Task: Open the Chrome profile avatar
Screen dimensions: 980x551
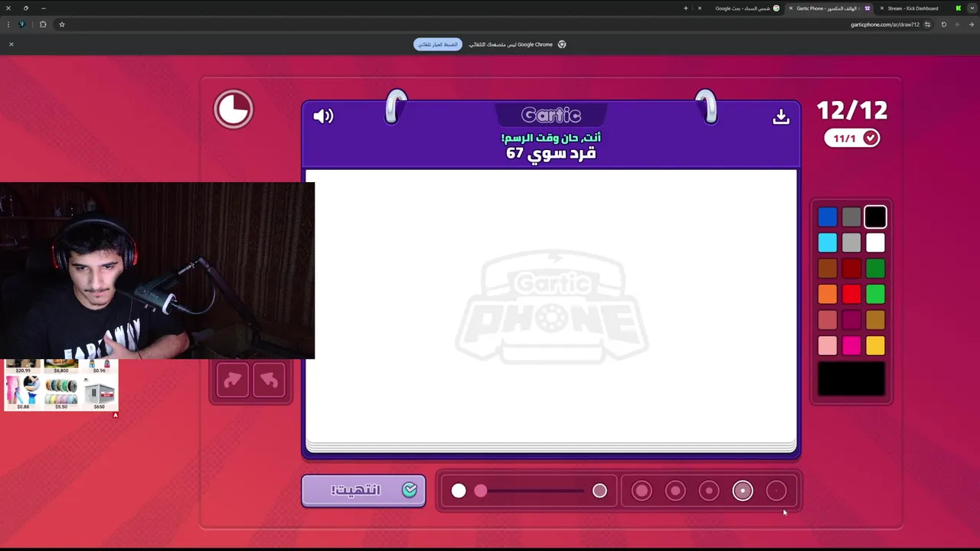Action: (21, 24)
